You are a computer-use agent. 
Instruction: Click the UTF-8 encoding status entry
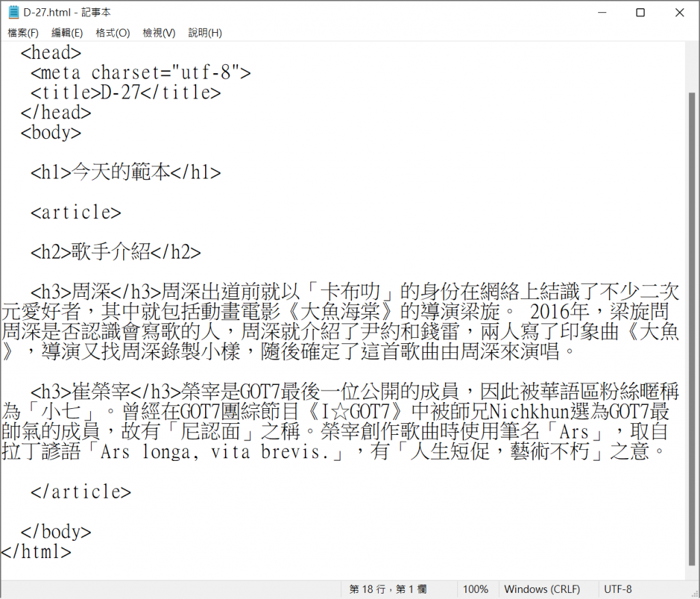618,589
